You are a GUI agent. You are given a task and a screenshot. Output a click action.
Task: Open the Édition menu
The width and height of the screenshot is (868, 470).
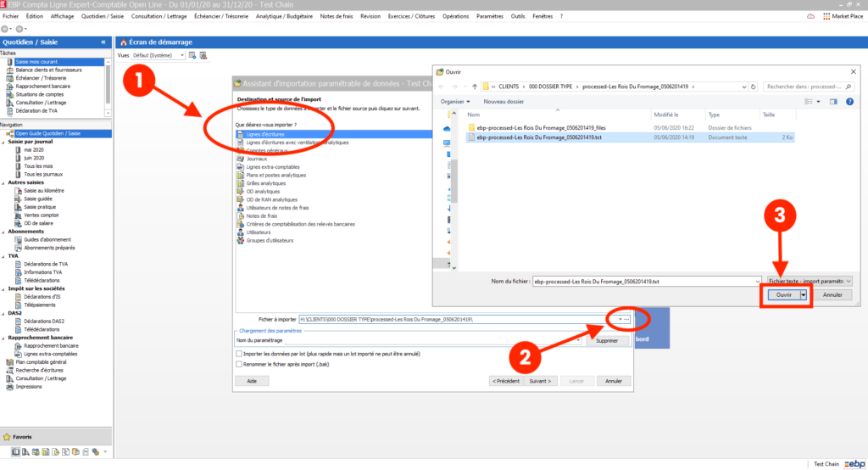(34, 17)
